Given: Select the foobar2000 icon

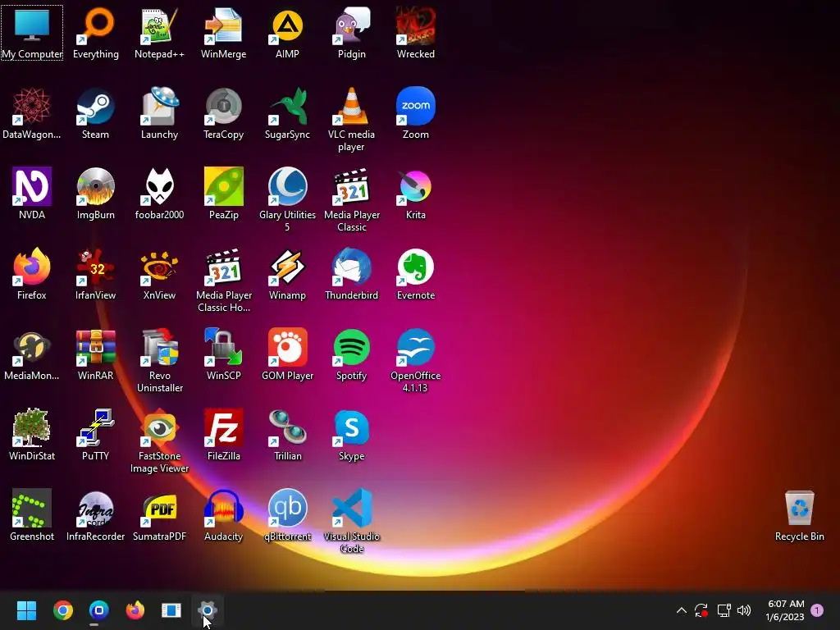Looking at the screenshot, I should point(160,186).
